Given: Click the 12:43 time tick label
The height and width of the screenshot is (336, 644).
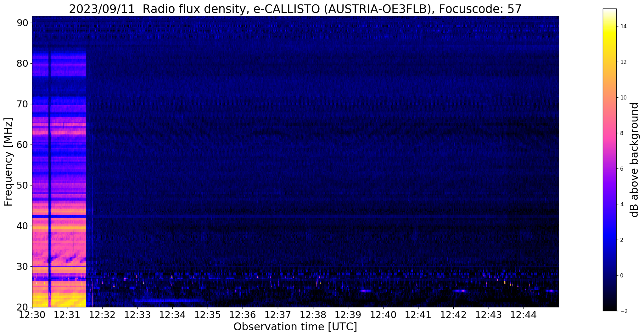Looking at the screenshot, I should coord(488,315).
